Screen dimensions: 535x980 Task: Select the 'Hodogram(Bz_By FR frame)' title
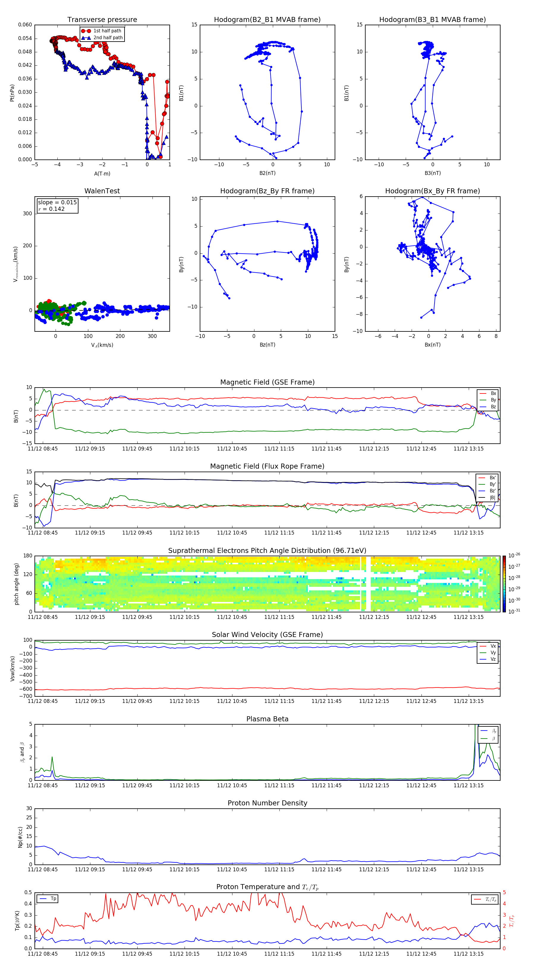267,191
